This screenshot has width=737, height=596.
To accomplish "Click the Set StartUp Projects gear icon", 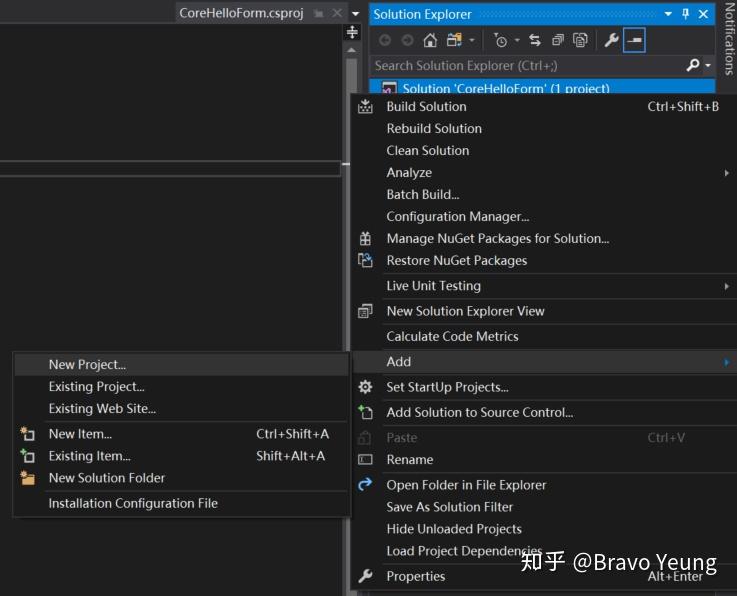I will (x=365, y=387).
